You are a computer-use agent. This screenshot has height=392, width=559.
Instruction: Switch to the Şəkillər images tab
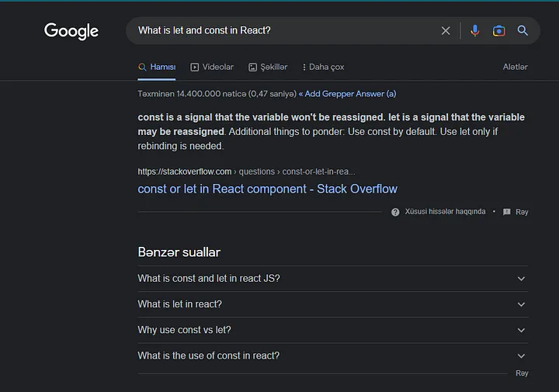coord(268,67)
